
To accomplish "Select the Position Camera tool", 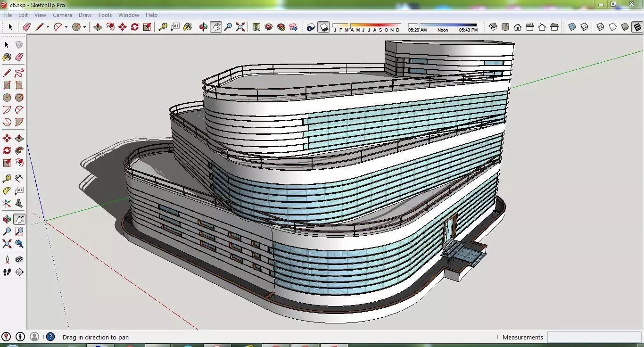I will (7, 259).
